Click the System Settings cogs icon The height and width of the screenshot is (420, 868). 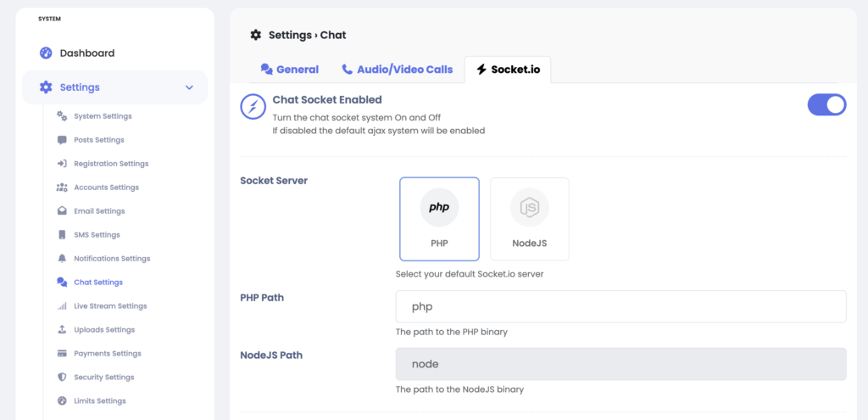tap(62, 116)
